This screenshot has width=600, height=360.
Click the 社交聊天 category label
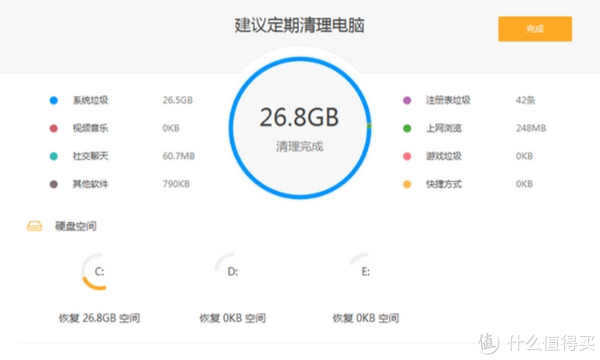90,156
